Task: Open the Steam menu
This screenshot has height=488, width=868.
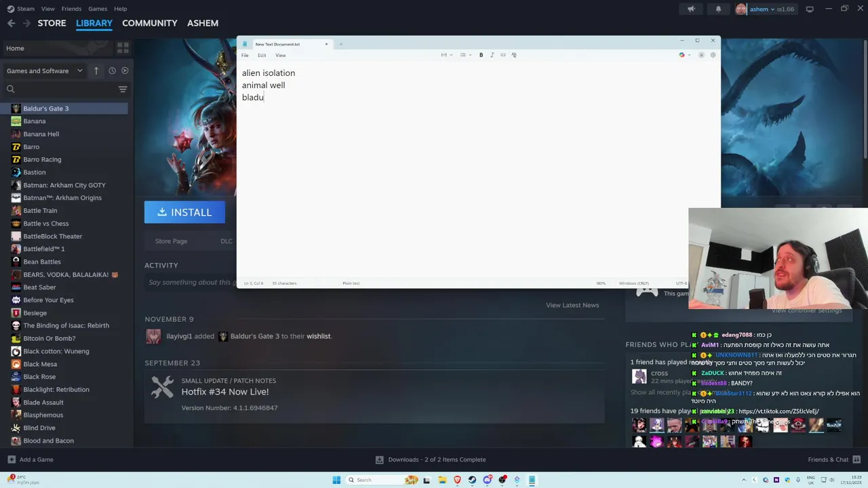Action: click(21, 9)
